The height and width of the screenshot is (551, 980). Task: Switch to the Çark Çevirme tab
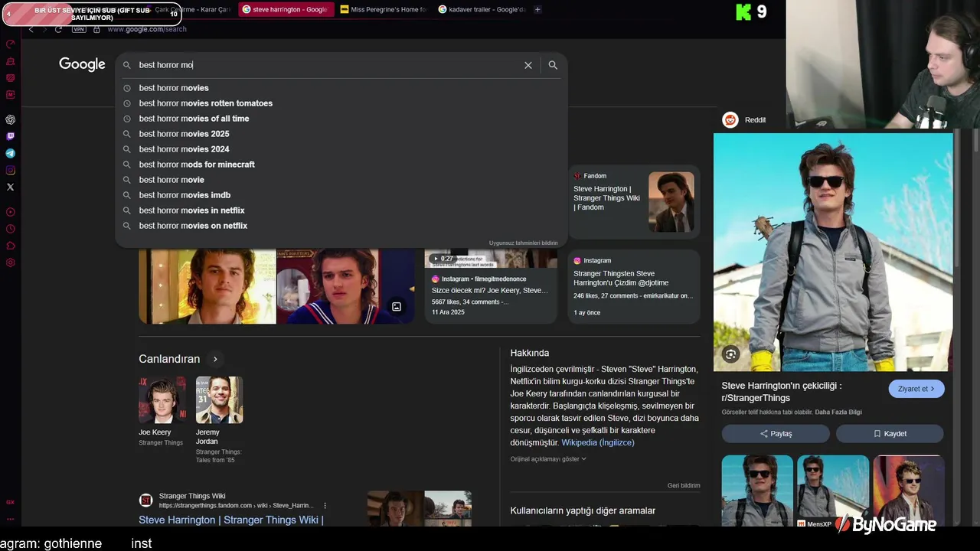[191, 9]
